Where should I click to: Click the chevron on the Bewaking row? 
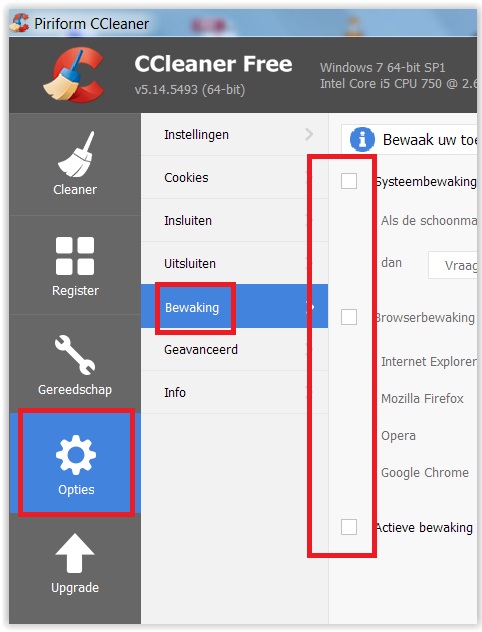click(x=310, y=307)
